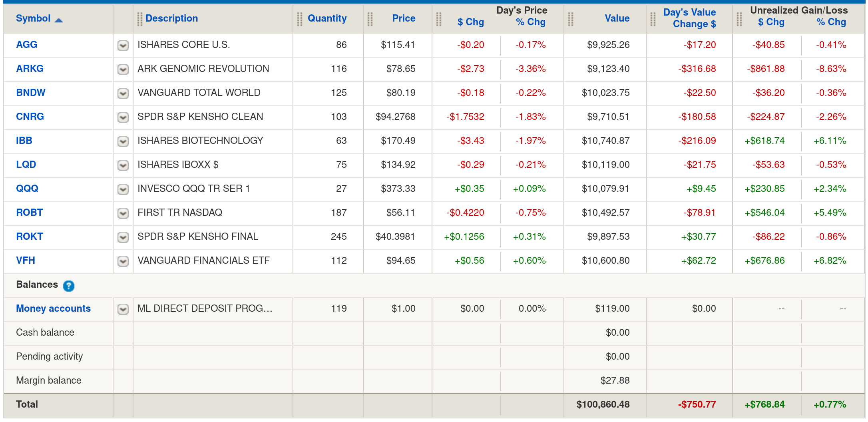Click the Price column drag handle
This screenshot has height=422, width=868.
click(x=370, y=19)
